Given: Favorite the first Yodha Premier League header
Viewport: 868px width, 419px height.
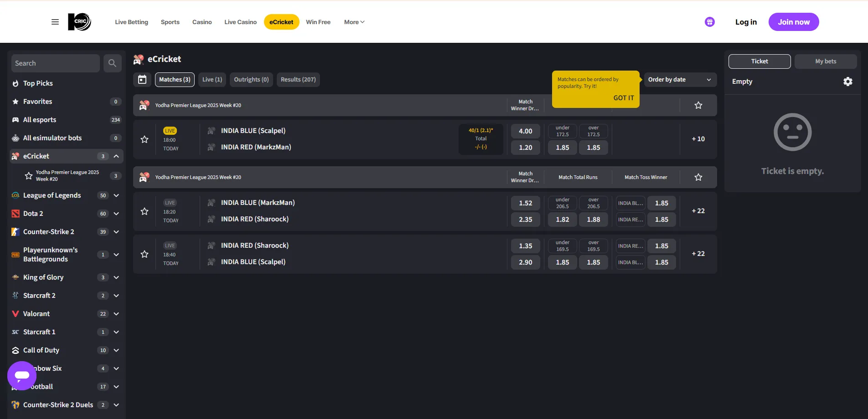Looking at the screenshot, I should 698,105.
